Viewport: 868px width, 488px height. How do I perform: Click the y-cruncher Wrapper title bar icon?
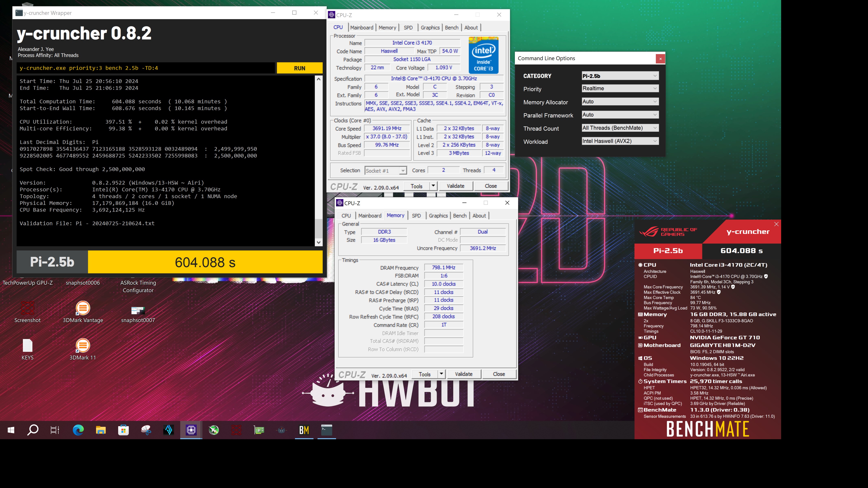click(19, 13)
